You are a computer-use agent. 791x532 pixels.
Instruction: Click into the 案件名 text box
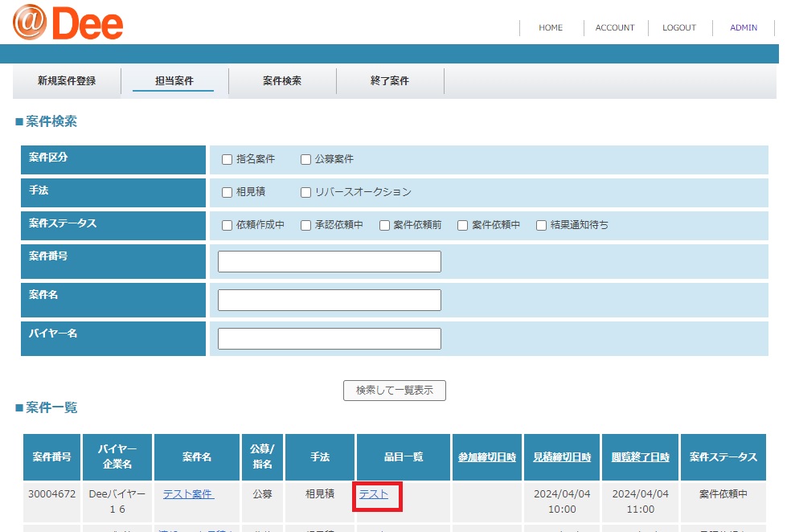(330, 300)
